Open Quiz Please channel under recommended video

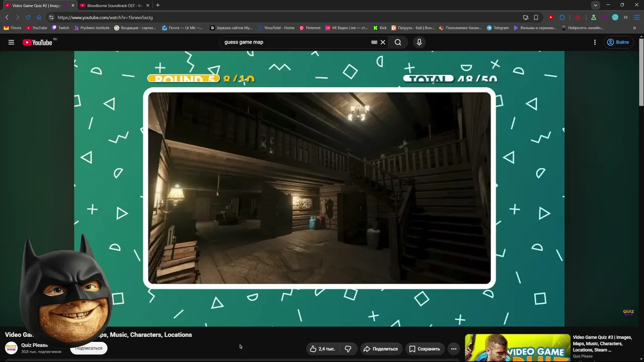coord(583,356)
